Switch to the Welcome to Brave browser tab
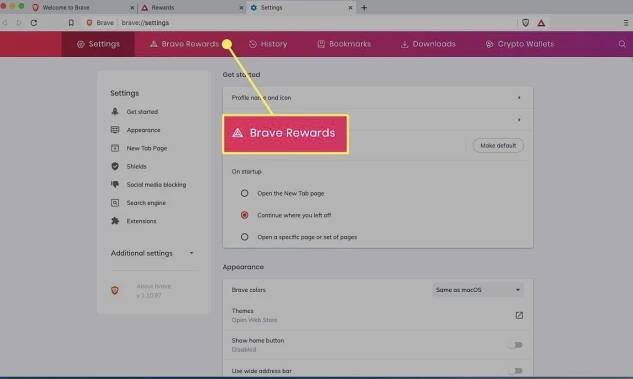Viewport: 633px width, 379px height. (83, 8)
